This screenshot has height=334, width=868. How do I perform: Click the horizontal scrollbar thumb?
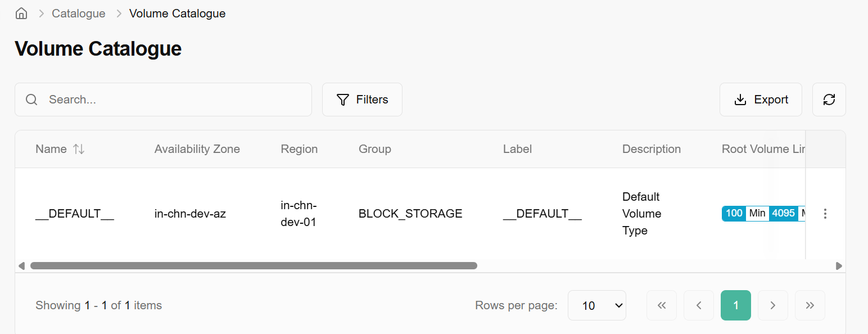pos(253,265)
